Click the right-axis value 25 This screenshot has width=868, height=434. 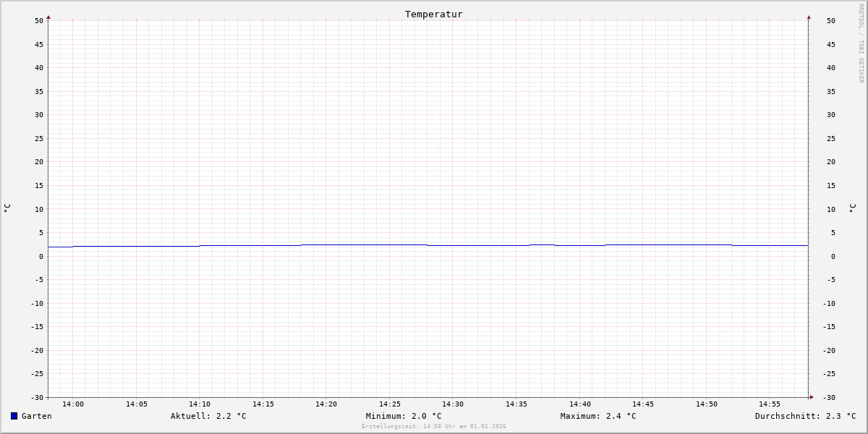point(831,139)
